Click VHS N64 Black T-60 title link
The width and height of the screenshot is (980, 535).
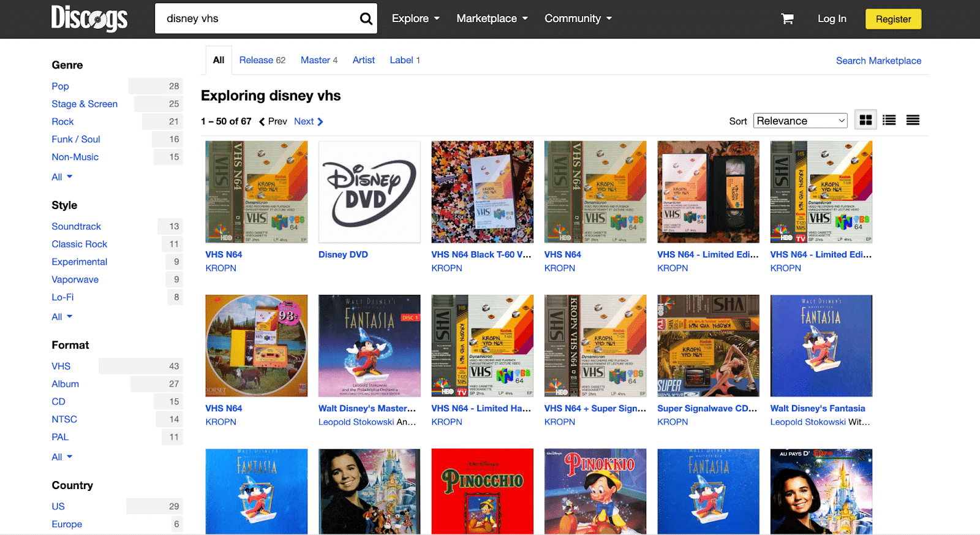coord(481,255)
